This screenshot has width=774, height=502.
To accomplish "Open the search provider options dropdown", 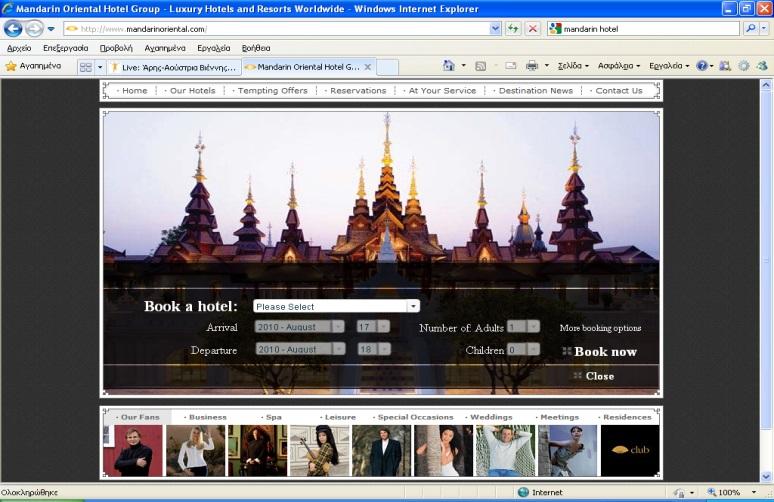I will point(764,29).
